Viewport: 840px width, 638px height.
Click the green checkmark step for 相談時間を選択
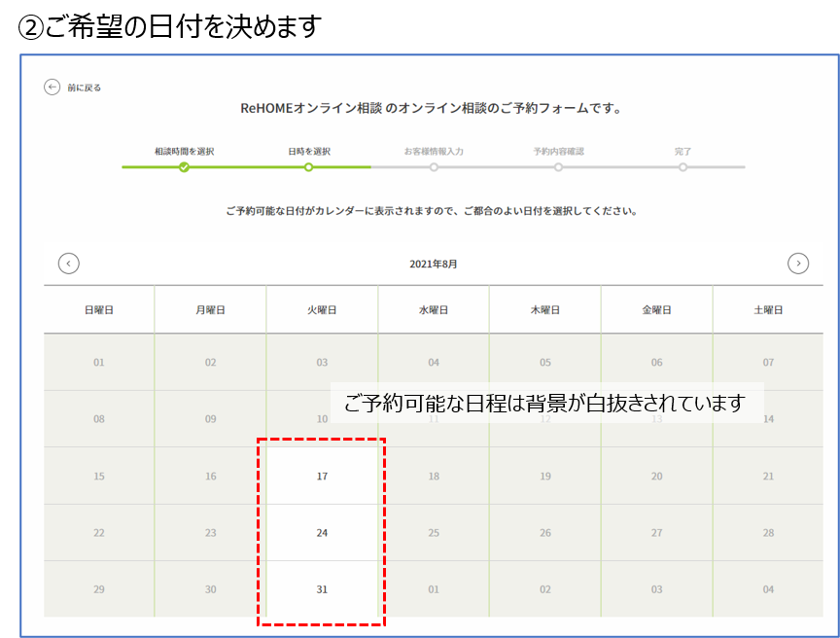coord(184,167)
